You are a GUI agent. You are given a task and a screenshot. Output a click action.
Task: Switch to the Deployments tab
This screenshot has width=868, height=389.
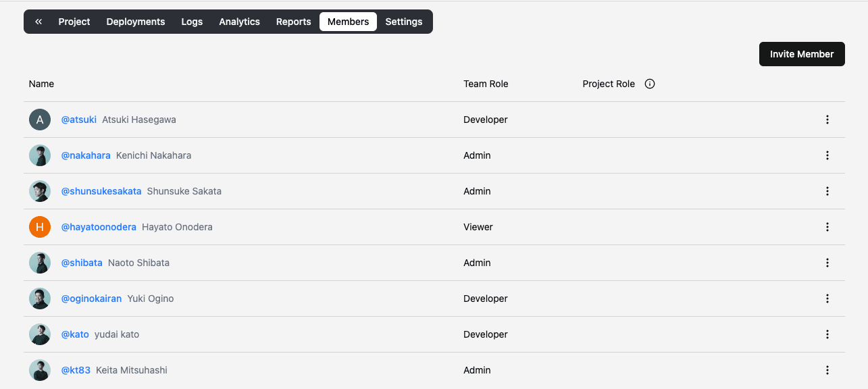[x=135, y=22]
